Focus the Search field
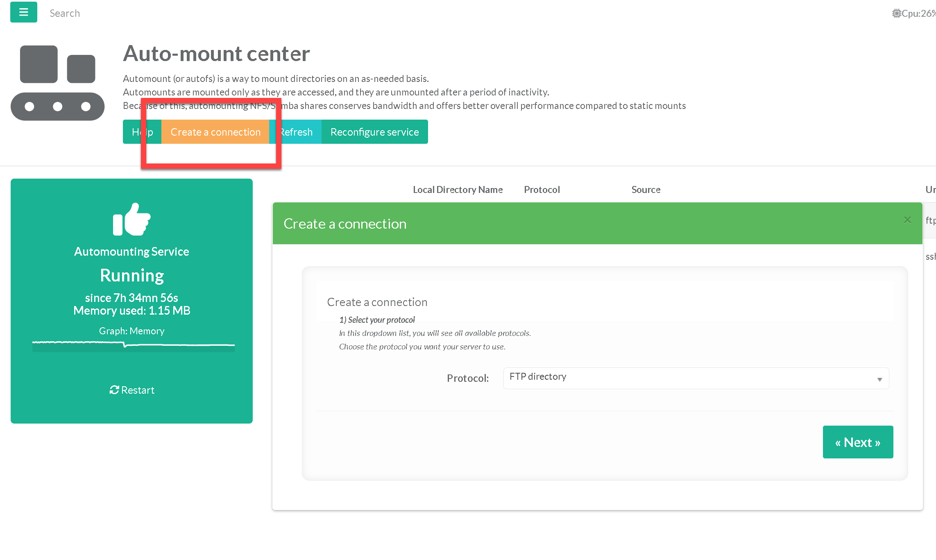The height and width of the screenshot is (560, 936). point(65,14)
